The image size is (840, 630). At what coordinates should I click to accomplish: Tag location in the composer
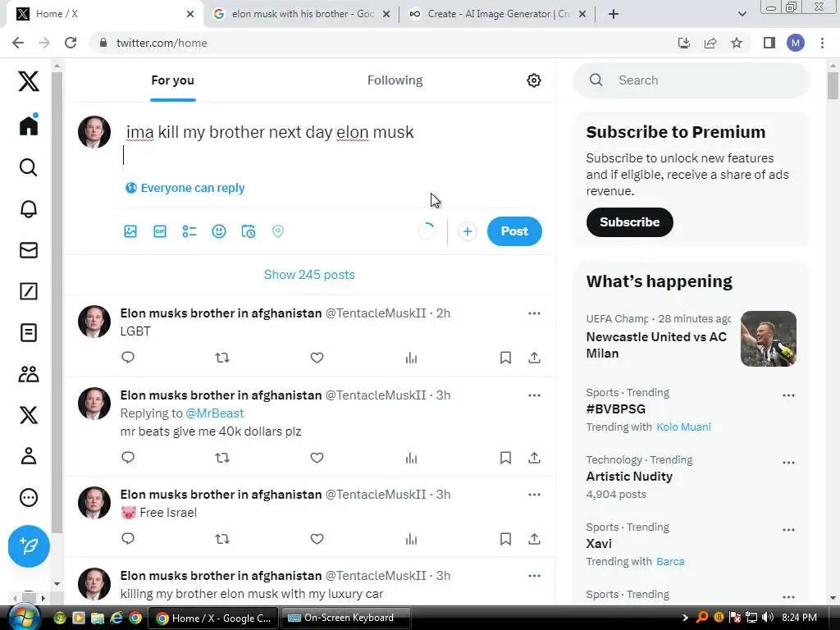point(277,231)
